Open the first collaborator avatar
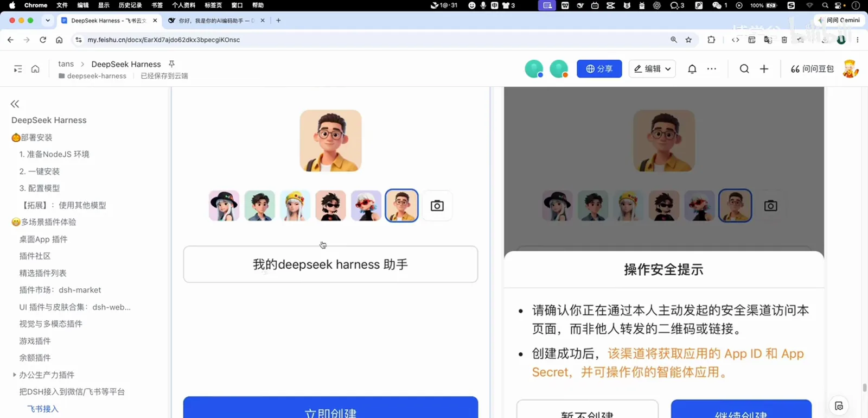868x418 pixels. point(534,69)
